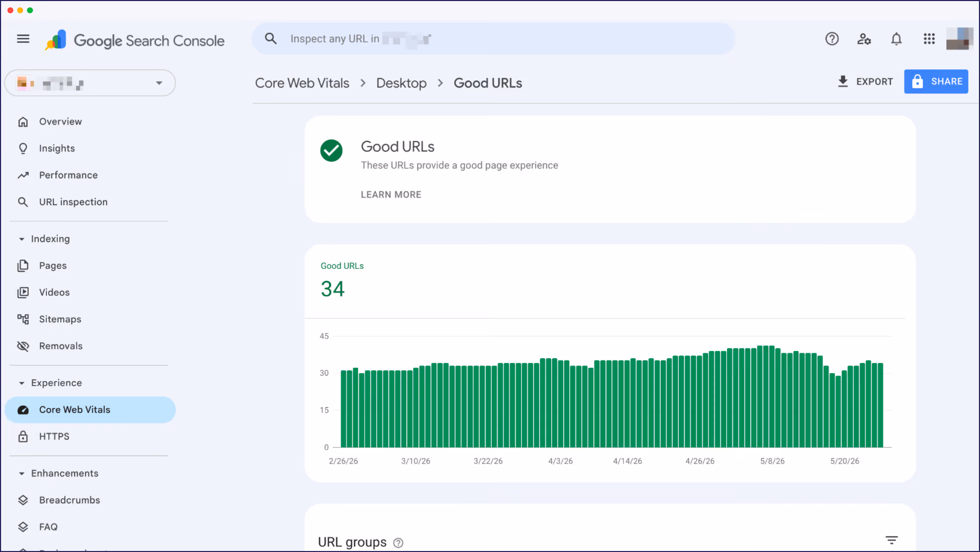980x552 pixels.
Task: Click the Insights lightbulb icon
Action: coord(23,148)
